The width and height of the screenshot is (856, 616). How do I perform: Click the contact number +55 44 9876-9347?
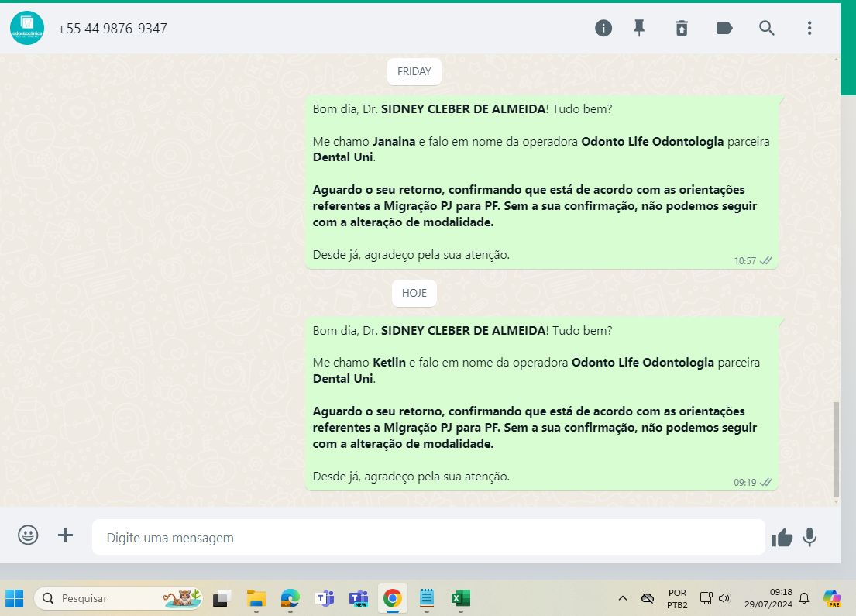click(112, 29)
